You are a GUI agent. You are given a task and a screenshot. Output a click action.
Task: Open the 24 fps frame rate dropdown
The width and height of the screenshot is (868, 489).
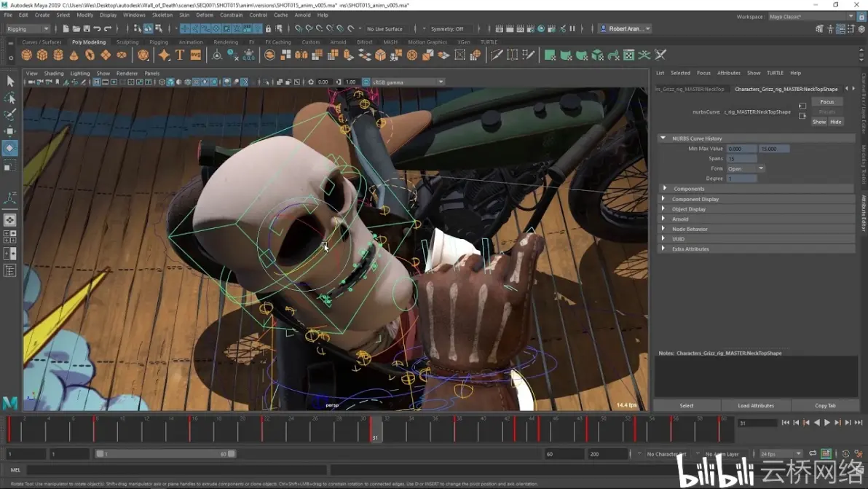pyautogui.click(x=781, y=454)
